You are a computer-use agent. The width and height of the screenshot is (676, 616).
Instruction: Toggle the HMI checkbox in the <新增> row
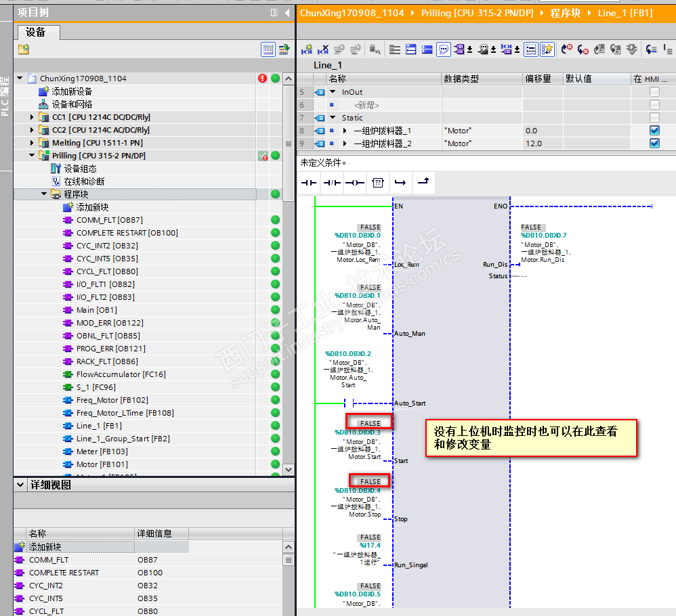point(654,105)
